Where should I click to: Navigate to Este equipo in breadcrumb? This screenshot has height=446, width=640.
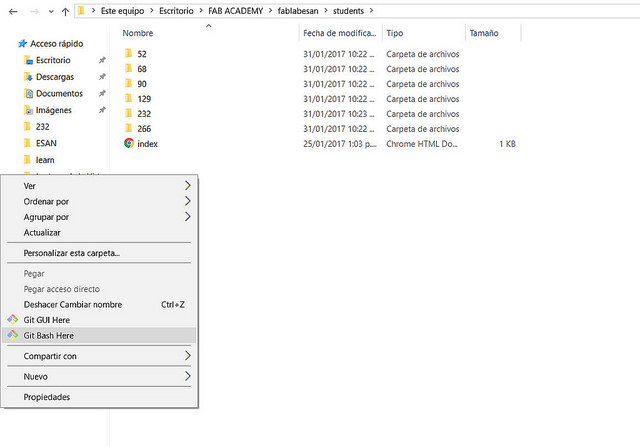pyautogui.click(x=122, y=11)
